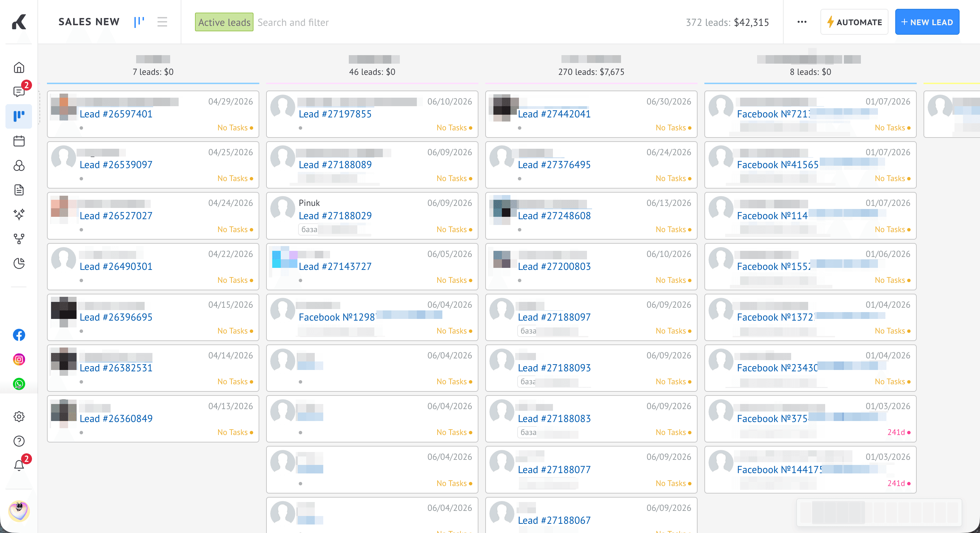
Task: Open the user profile avatar
Action: (x=19, y=511)
